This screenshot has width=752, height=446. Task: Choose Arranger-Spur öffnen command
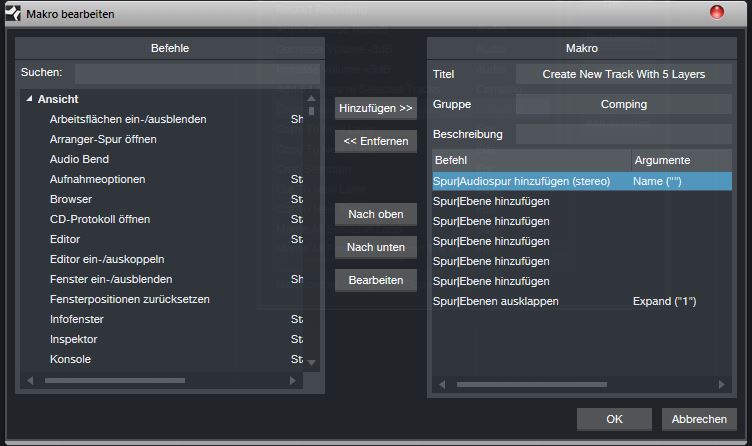tap(103, 139)
